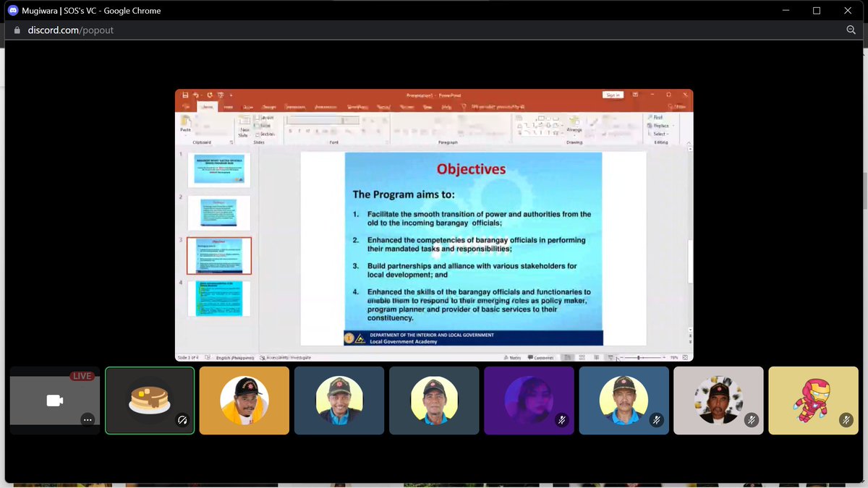Click Find in the Editing group
This screenshot has width=868, height=488.
pyautogui.click(x=656, y=117)
